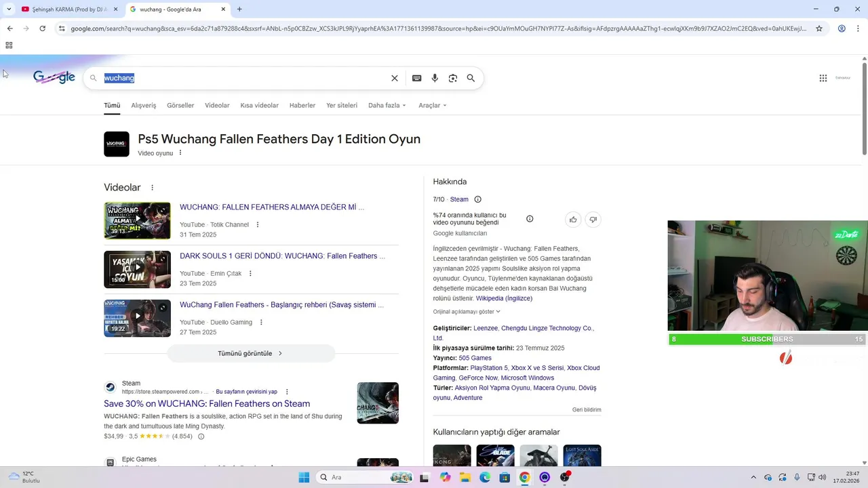Open Chrome's three-dot menu
The image size is (868, 488).
[x=858, y=28]
